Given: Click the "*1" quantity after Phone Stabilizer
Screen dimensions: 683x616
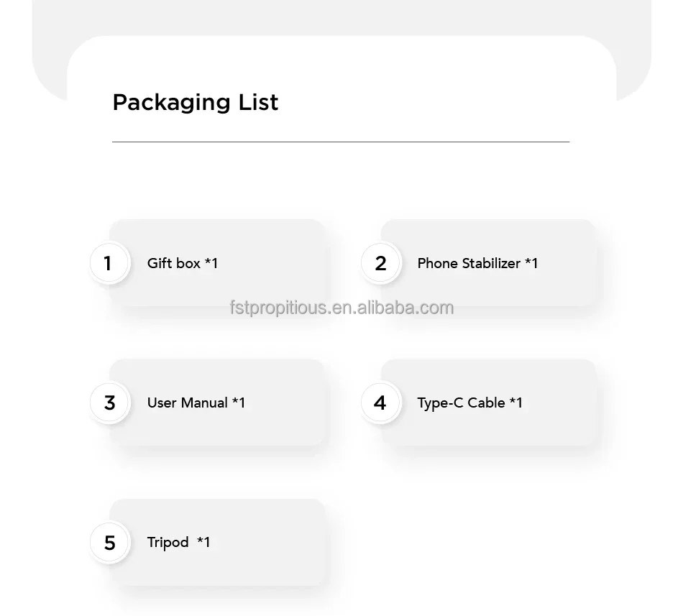Looking at the screenshot, I should coord(531,263).
